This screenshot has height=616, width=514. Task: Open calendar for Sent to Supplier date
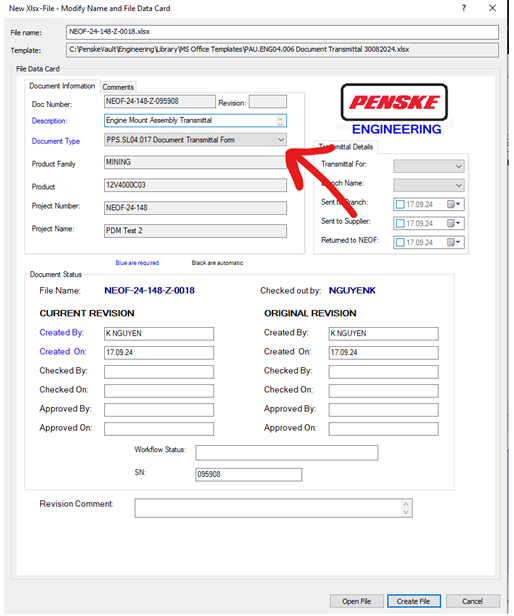(x=454, y=223)
